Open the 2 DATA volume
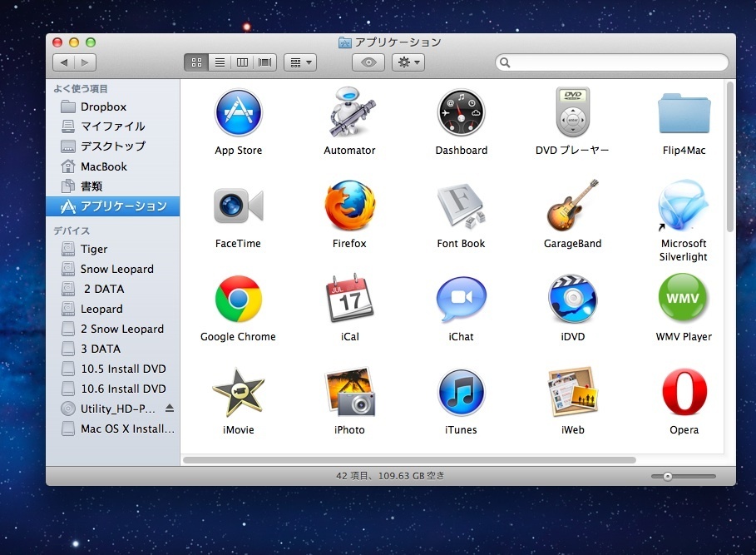 pyautogui.click(x=113, y=289)
